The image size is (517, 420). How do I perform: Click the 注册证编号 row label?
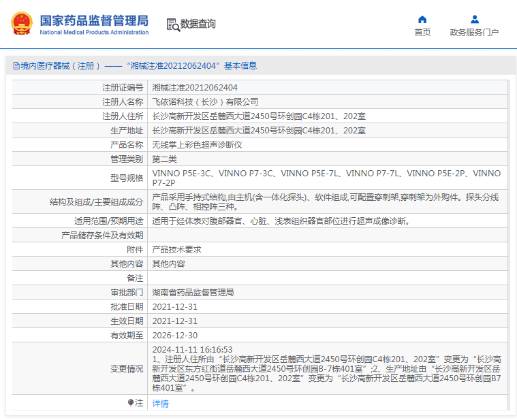click(123, 88)
